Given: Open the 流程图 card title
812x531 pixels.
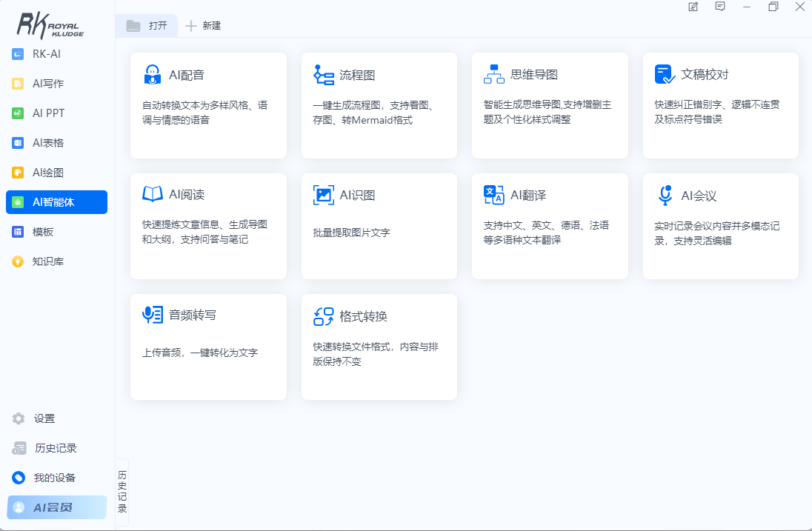Looking at the screenshot, I should 357,75.
